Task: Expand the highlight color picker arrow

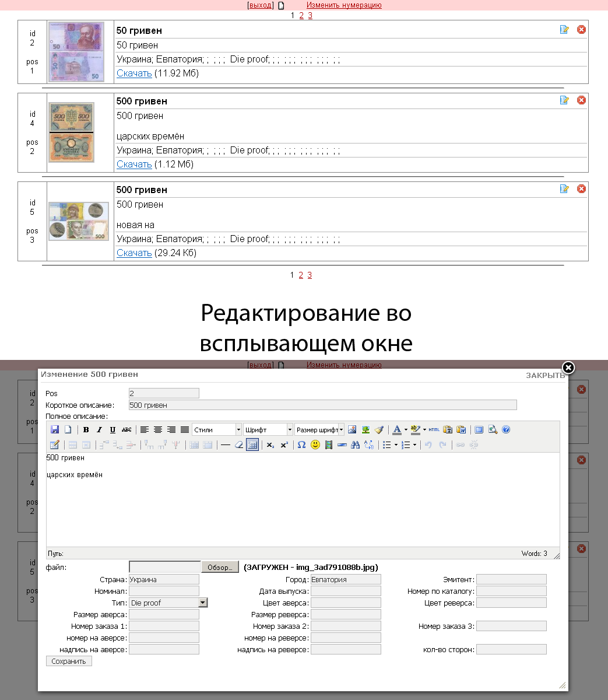Action: [424, 430]
